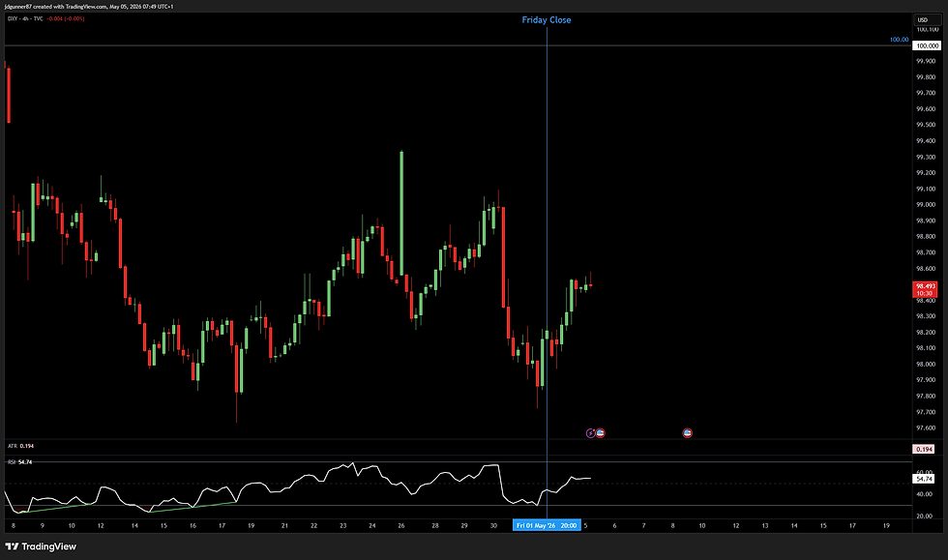
Task: Select the tall green spike candle near 26
Action: click(401, 213)
